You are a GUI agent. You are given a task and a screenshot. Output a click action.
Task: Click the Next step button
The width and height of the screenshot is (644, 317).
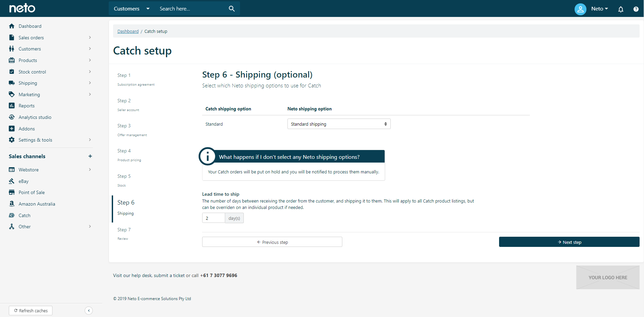[x=569, y=242]
